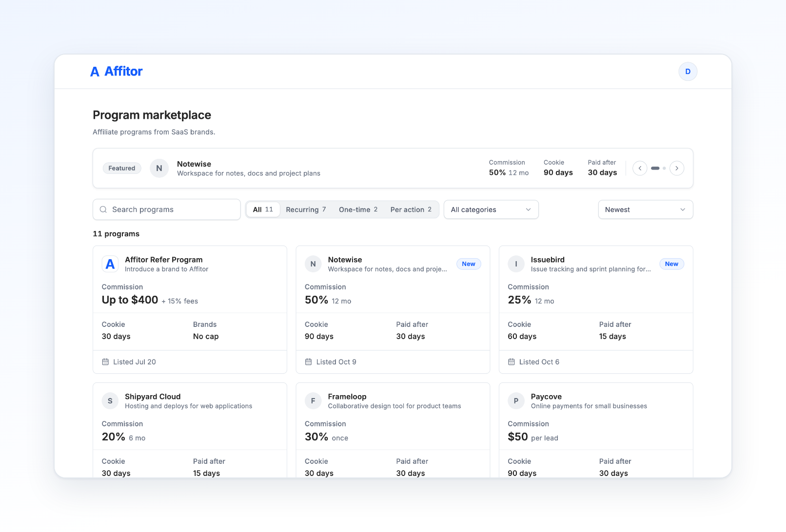
Task: Click the Notewise avatar in featured banner
Action: [x=159, y=168]
